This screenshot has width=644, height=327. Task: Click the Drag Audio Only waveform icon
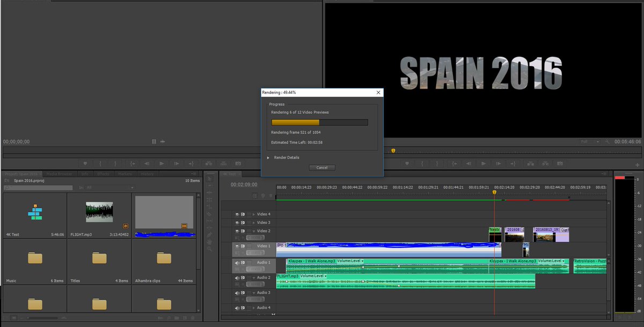coord(163,141)
